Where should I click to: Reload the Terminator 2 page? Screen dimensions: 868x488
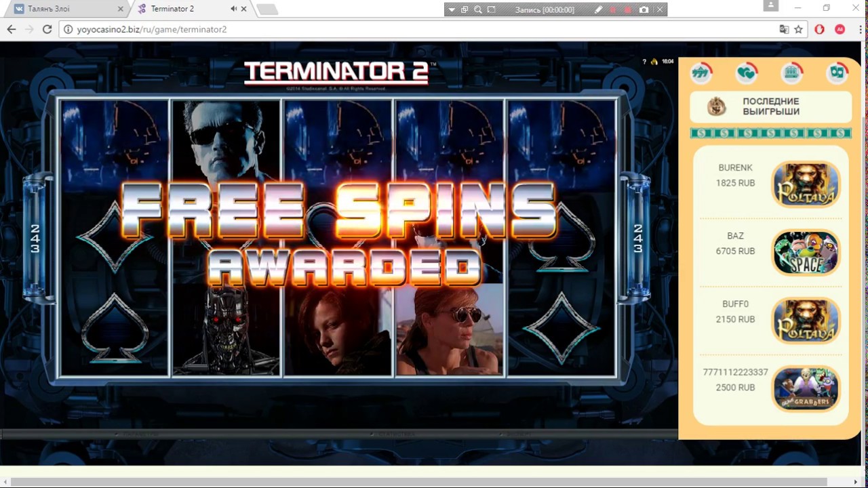pos(47,29)
